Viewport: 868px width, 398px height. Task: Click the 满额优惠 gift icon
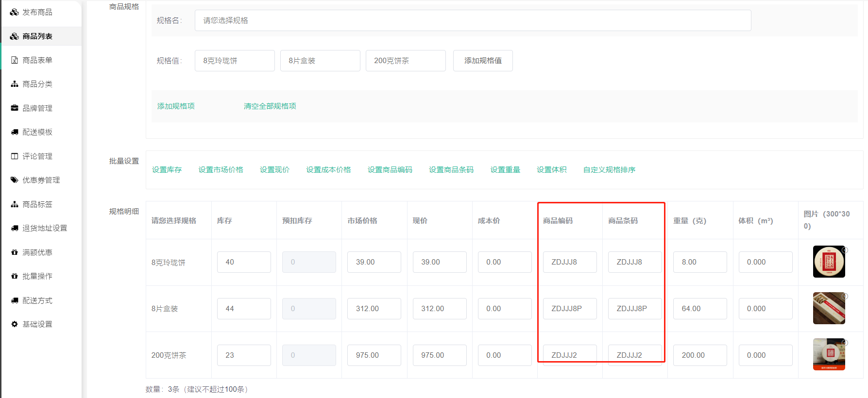click(x=15, y=252)
